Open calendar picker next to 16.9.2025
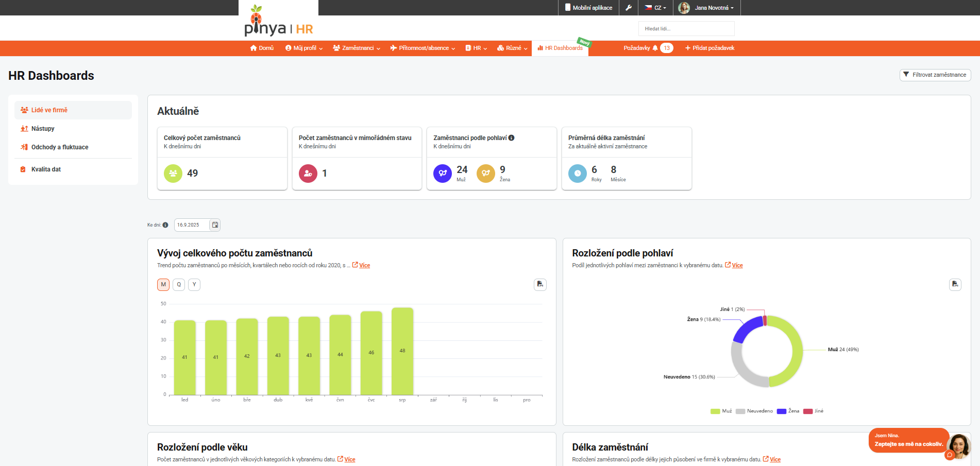Screen dimensions: 980x466 [215, 225]
